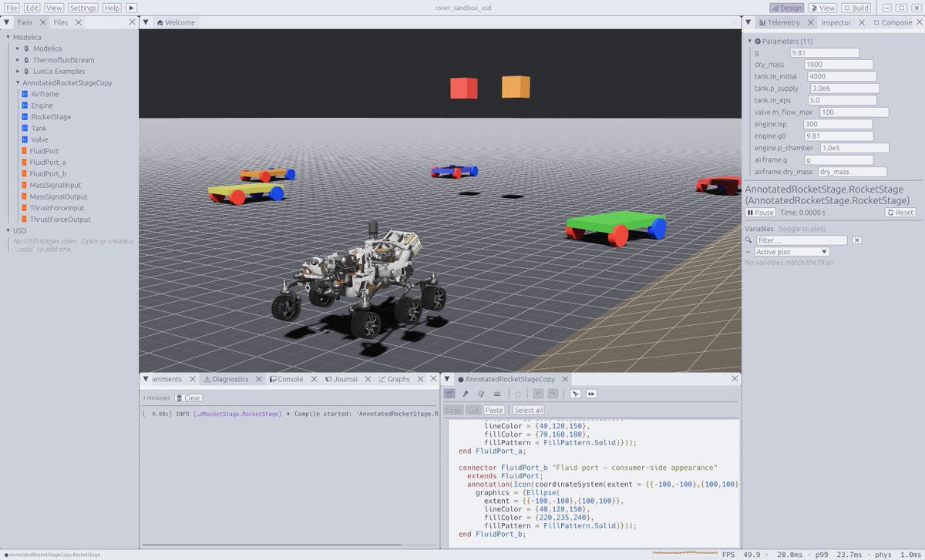Collapse the Parameters (11) section
Screen dimensions: 925x560
coord(749,41)
